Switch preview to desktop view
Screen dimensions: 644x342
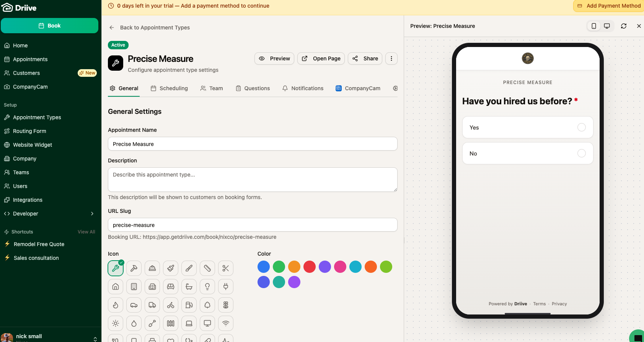pos(607,26)
